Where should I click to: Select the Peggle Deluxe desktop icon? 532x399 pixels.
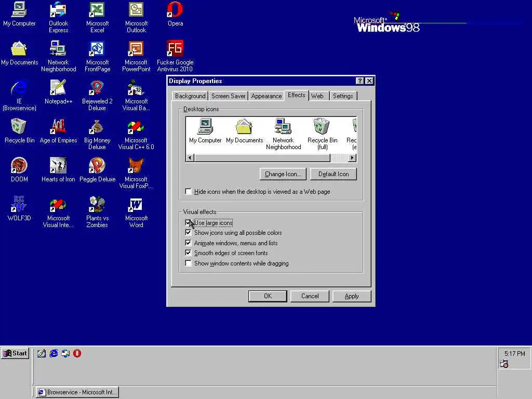coord(97,170)
